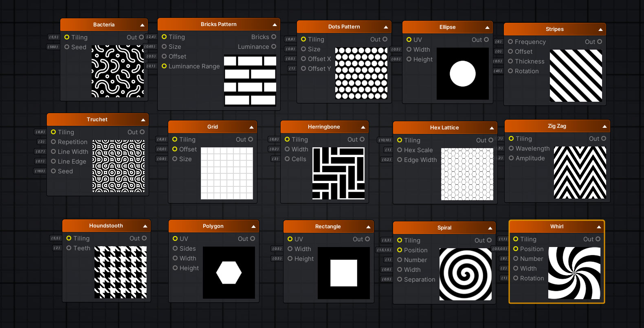This screenshot has width=644, height=328.
Task: Click the Stripes Frequency input port
Action: click(x=510, y=42)
